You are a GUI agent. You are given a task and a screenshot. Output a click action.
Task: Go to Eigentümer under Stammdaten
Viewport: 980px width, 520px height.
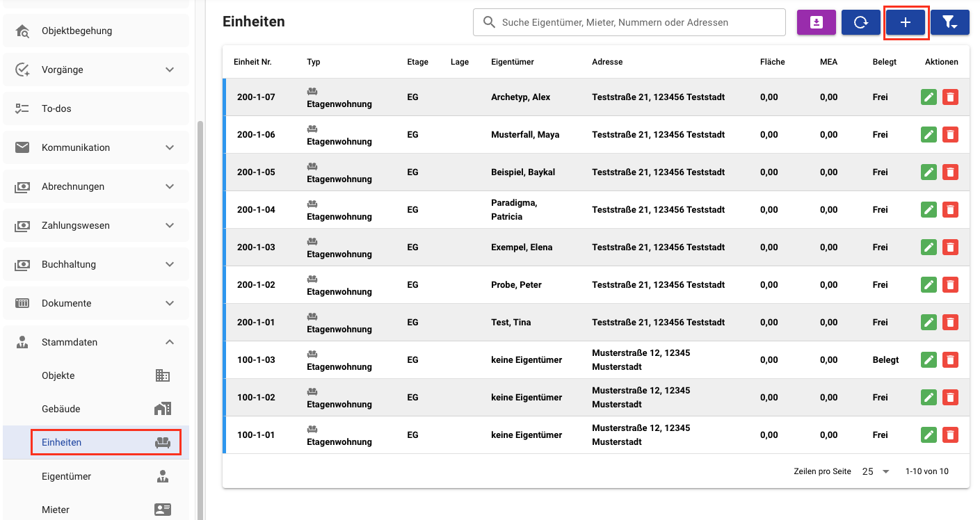pos(96,476)
